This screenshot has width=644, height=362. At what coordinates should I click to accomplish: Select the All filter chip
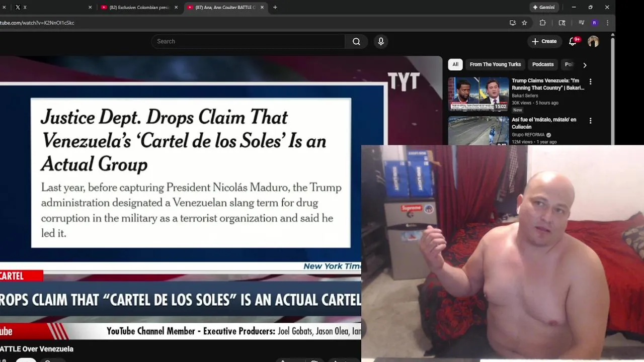[x=455, y=64]
